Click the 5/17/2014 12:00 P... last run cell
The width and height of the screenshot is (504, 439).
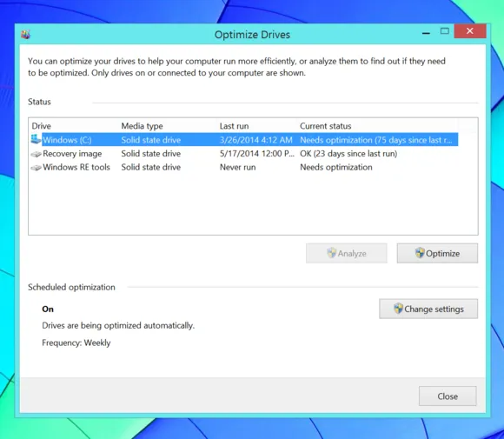tap(257, 154)
